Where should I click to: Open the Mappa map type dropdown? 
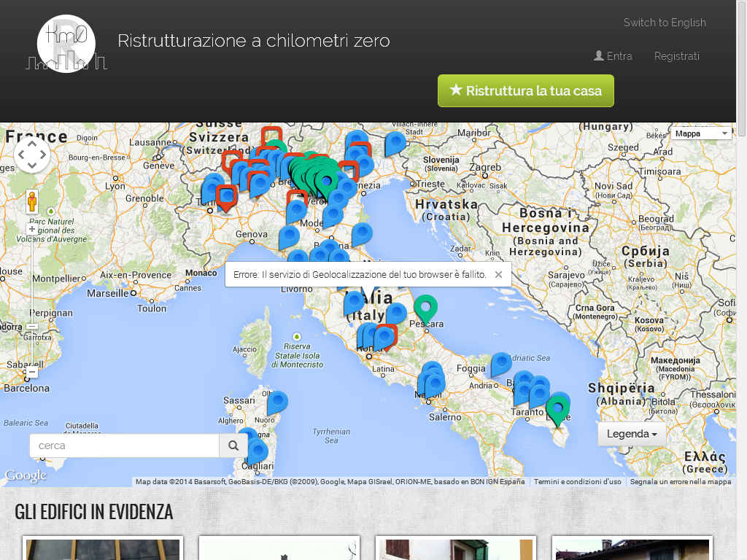[701, 133]
